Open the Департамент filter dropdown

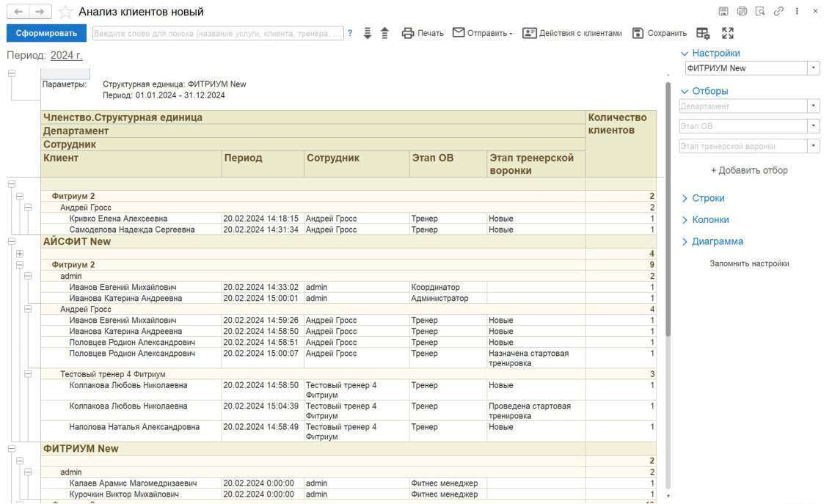(814, 106)
